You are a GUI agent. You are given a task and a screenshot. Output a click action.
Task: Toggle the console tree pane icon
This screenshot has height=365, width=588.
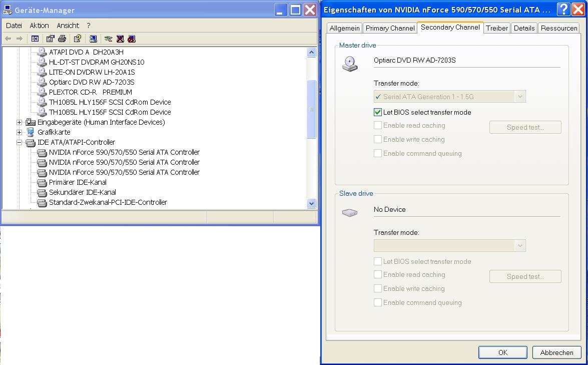click(x=35, y=39)
